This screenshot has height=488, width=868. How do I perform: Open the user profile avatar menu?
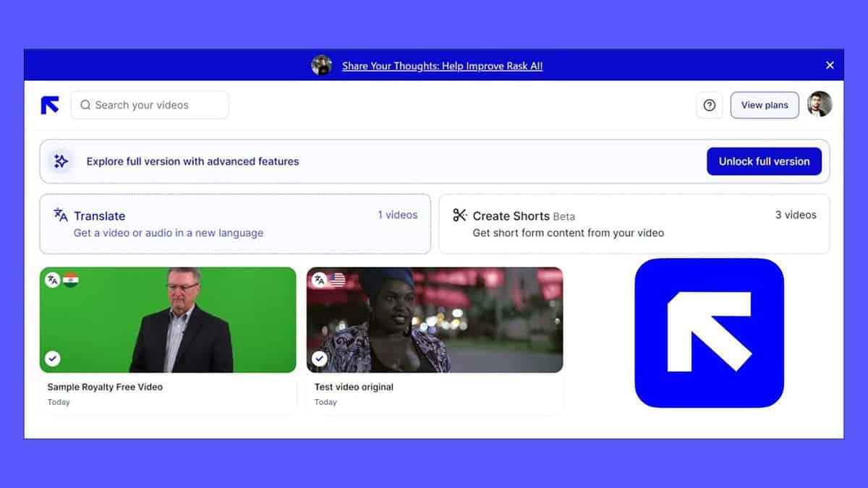(820, 104)
